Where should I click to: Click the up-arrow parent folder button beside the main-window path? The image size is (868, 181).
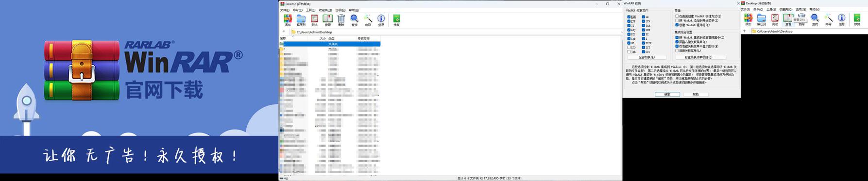[284, 32]
